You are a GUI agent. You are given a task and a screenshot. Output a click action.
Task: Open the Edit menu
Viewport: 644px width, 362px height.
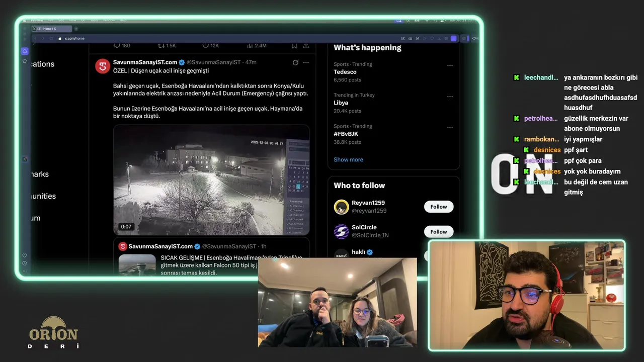(x=61, y=20)
